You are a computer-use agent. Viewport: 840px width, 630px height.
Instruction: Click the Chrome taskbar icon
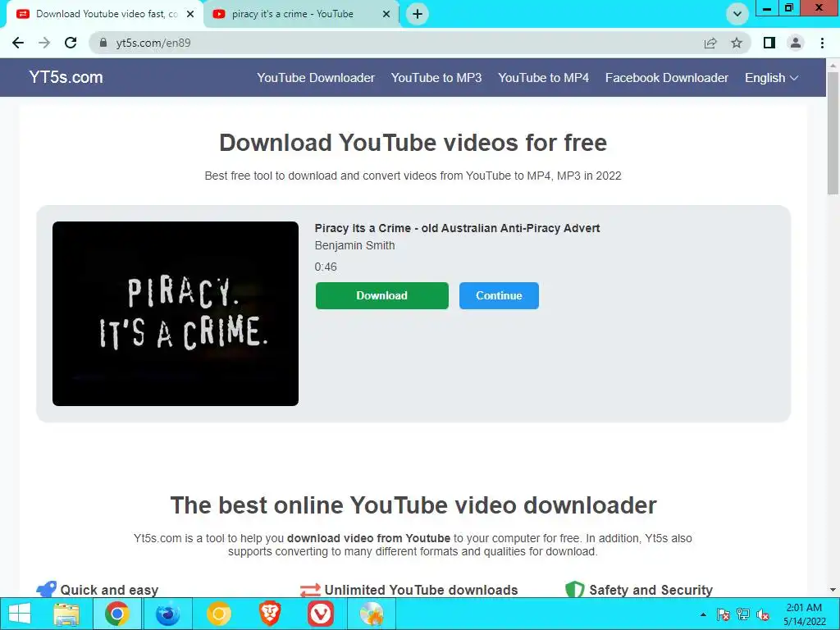117,614
